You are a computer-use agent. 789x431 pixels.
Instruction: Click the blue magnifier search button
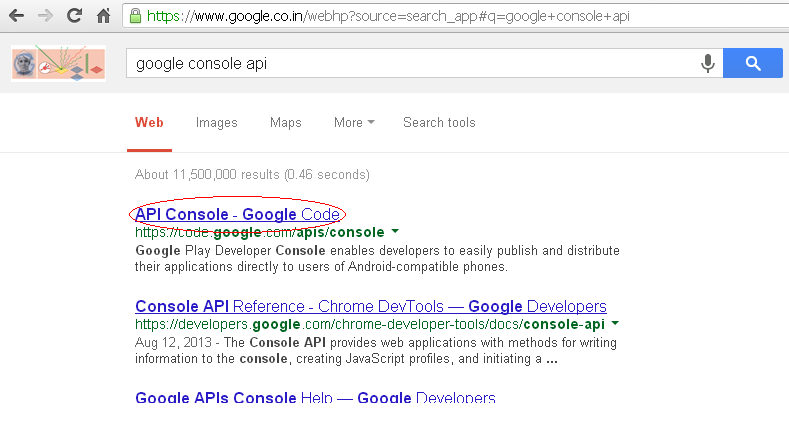click(753, 63)
